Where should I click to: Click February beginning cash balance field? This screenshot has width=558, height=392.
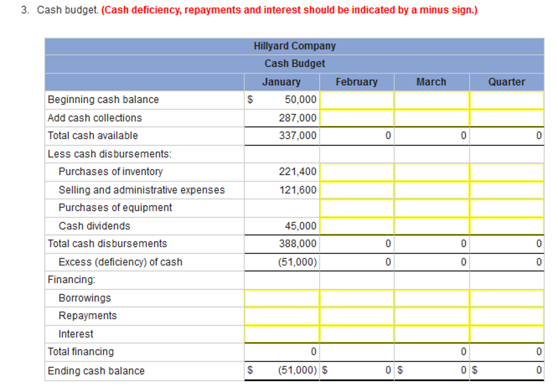pyautogui.click(x=356, y=100)
